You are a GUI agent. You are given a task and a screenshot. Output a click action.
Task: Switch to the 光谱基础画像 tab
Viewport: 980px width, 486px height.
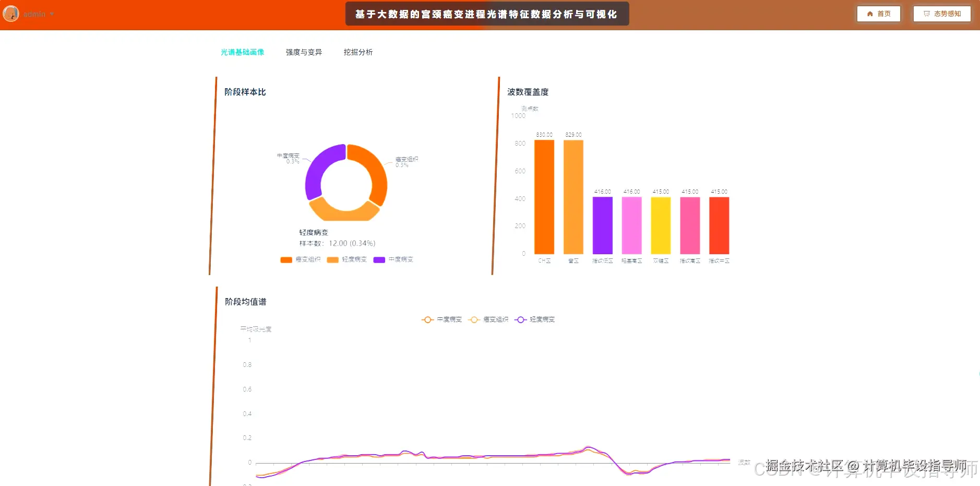pos(242,52)
